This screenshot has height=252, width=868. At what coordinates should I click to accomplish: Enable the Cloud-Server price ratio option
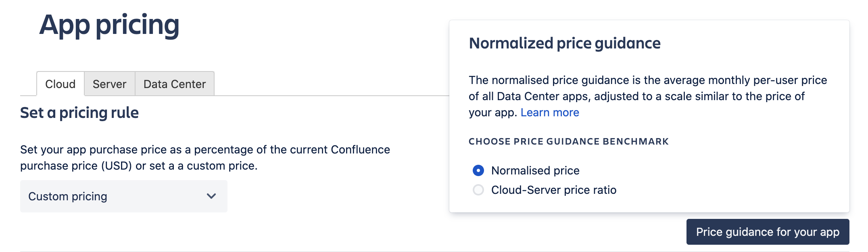click(478, 190)
